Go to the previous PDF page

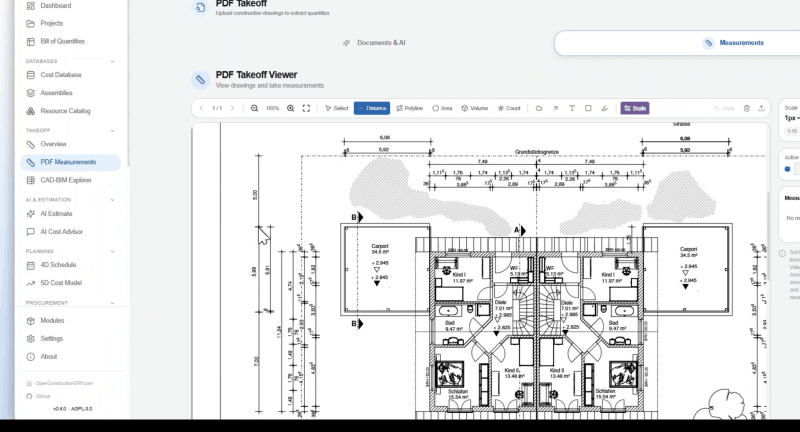tap(202, 109)
